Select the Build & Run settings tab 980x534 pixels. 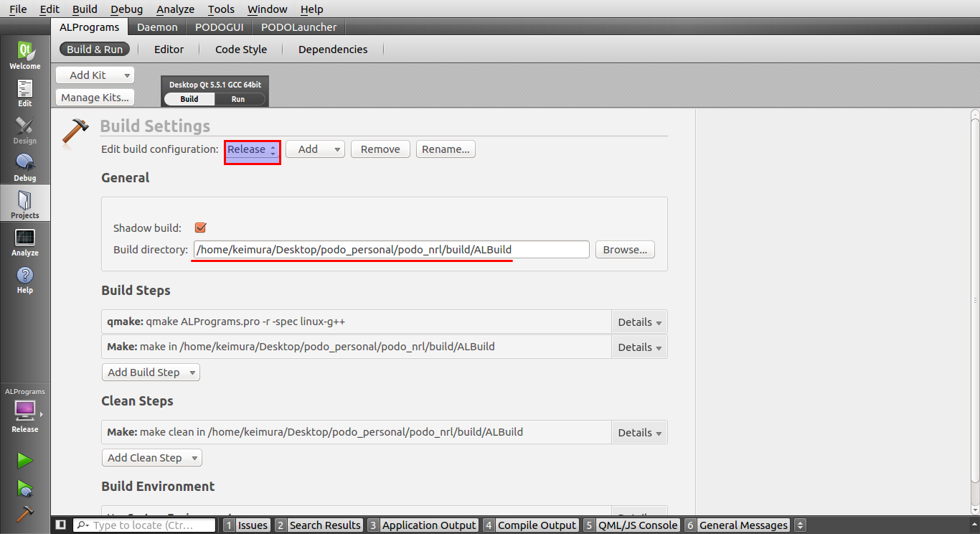pos(95,50)
